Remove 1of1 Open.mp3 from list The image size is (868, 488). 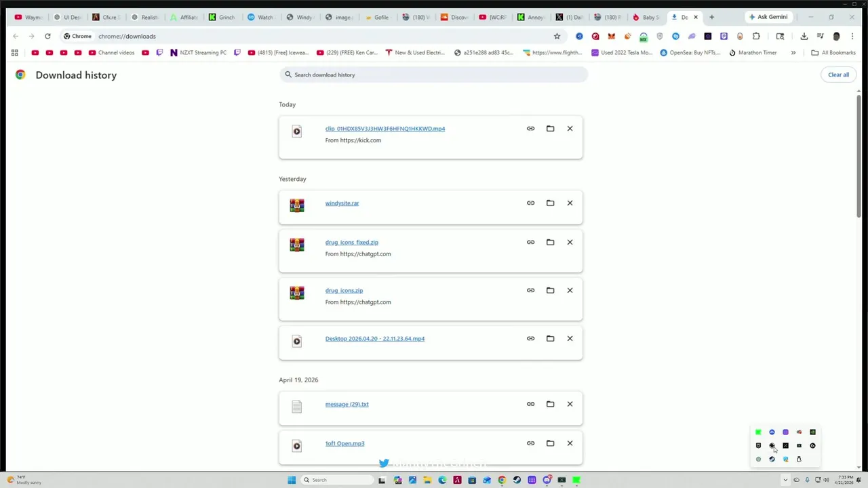click(570, 443)
